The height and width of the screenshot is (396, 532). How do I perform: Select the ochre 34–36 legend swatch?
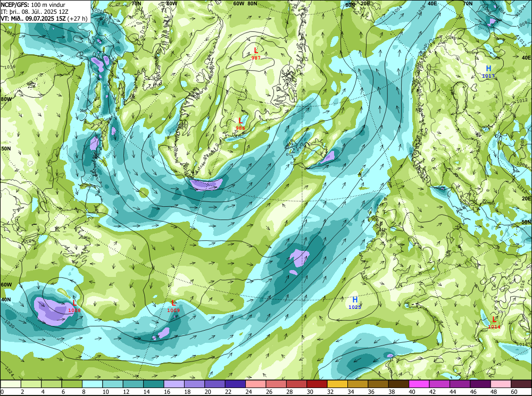coord(358,384)
